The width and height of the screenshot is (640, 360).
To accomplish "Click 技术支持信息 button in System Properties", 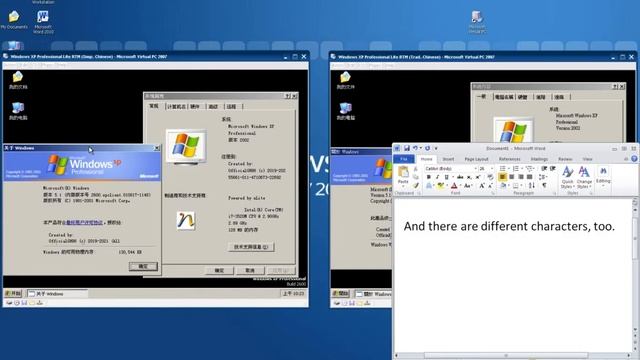I will click(251, 247).
